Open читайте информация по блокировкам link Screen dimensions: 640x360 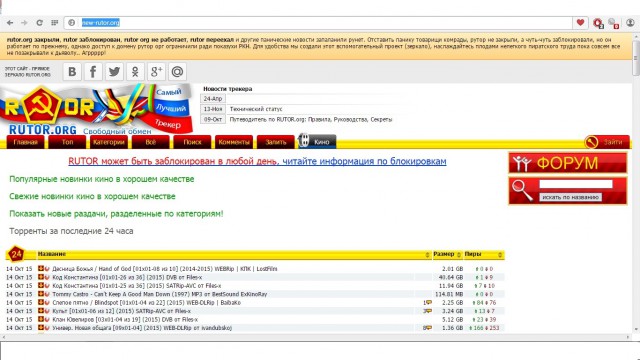click(x=364, y=161)
